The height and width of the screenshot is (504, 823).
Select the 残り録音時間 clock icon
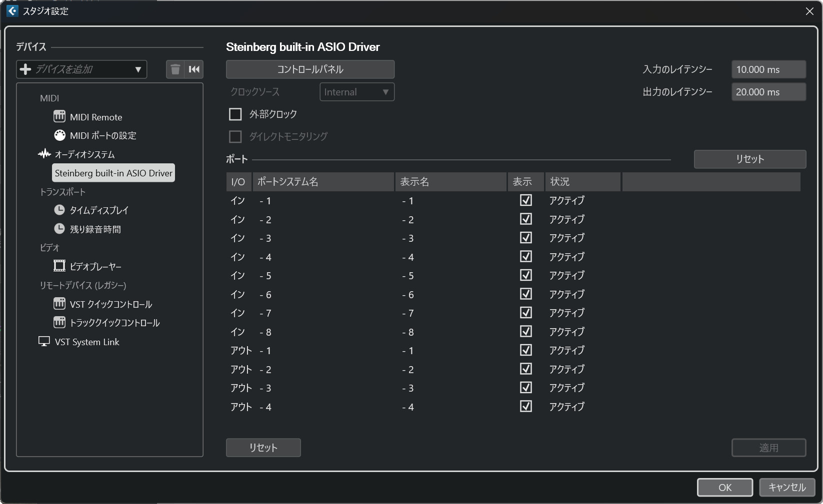point(59,229)
